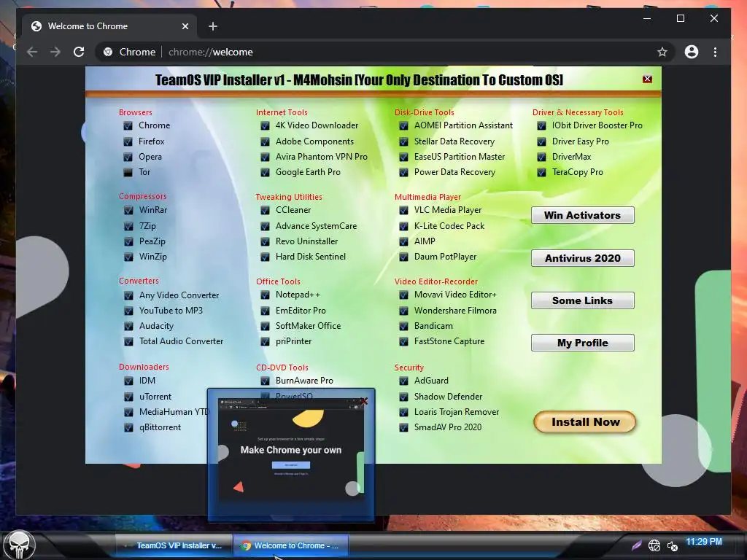The height and width of the screenshot is (560, 747).
Task: Click the Stellar Data Recovery label
Action: (454, 141)
